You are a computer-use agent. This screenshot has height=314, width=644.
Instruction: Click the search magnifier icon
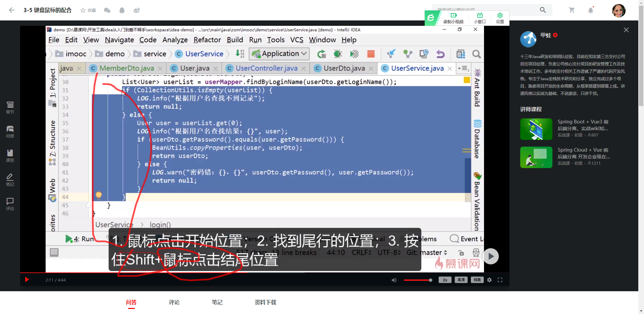click(x=543, y=10)
